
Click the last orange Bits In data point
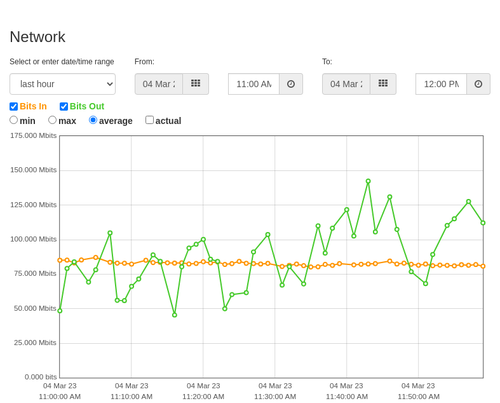(x=483, y=266)
